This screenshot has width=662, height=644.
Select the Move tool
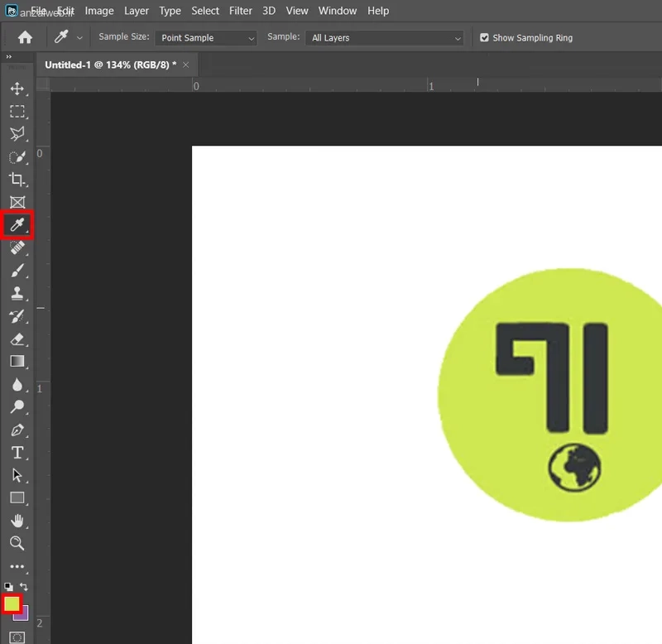coord(17,89)
